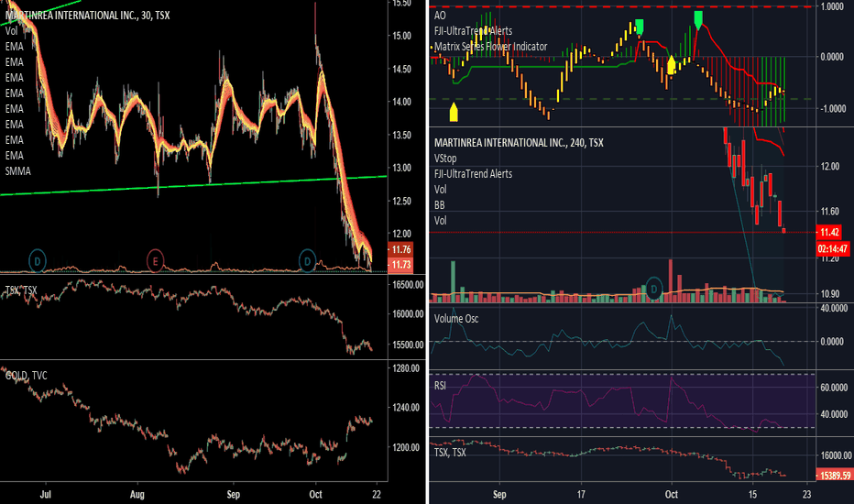Click the 02:14:47 countdown label
The height and width of the screenshot is (504, 854).
(833, 249)
